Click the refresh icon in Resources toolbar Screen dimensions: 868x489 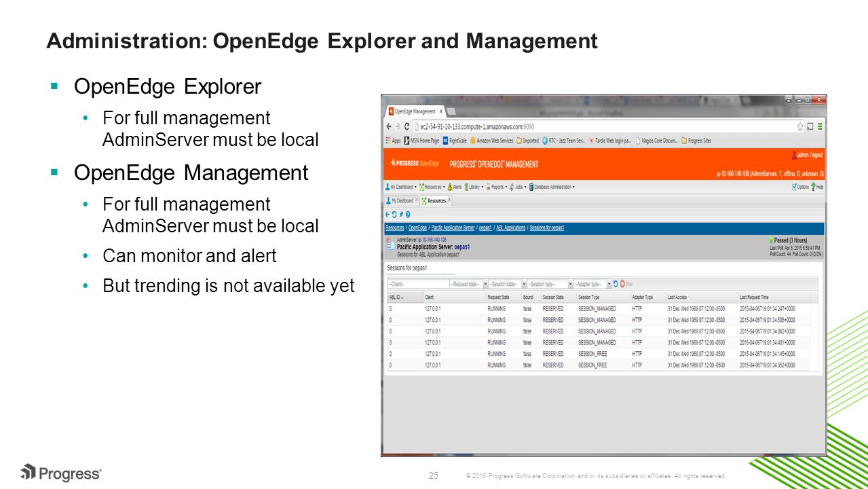[394, 214]
